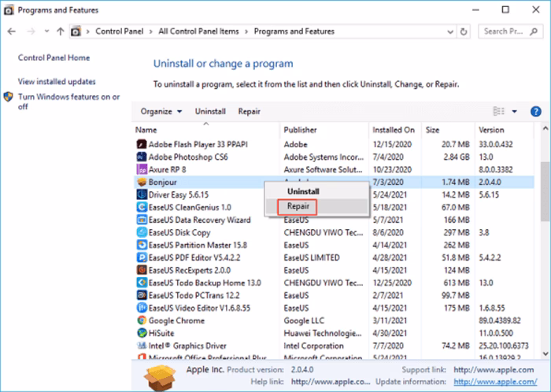Click the Intel Corporation publisher cell
This screenshot has width=551, height=392.
click(x=313, y=346)
